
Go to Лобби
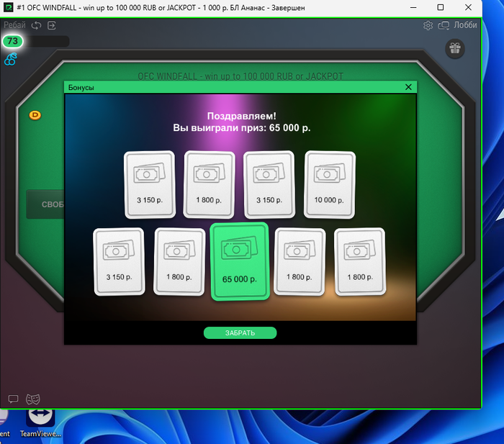[465, 25]
